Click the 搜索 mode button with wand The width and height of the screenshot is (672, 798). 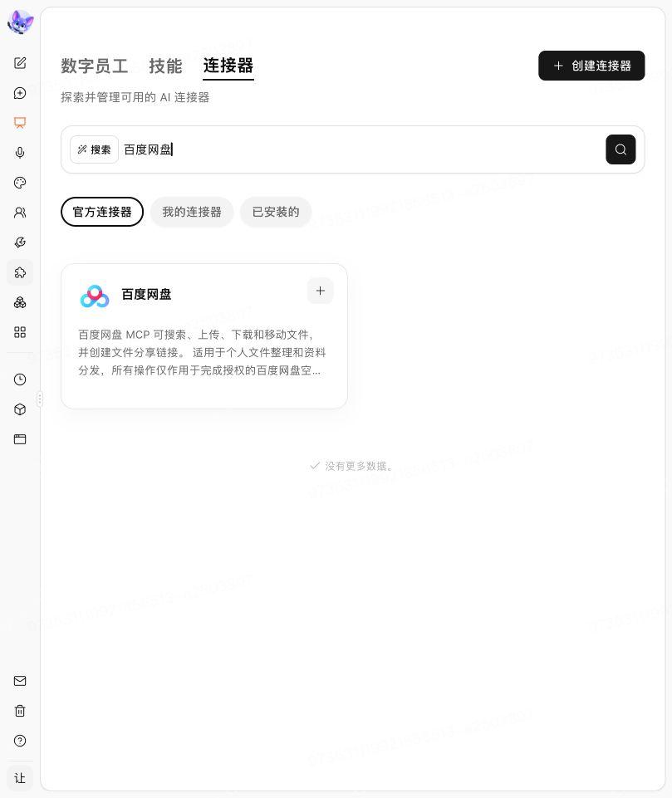pos(94,149)
